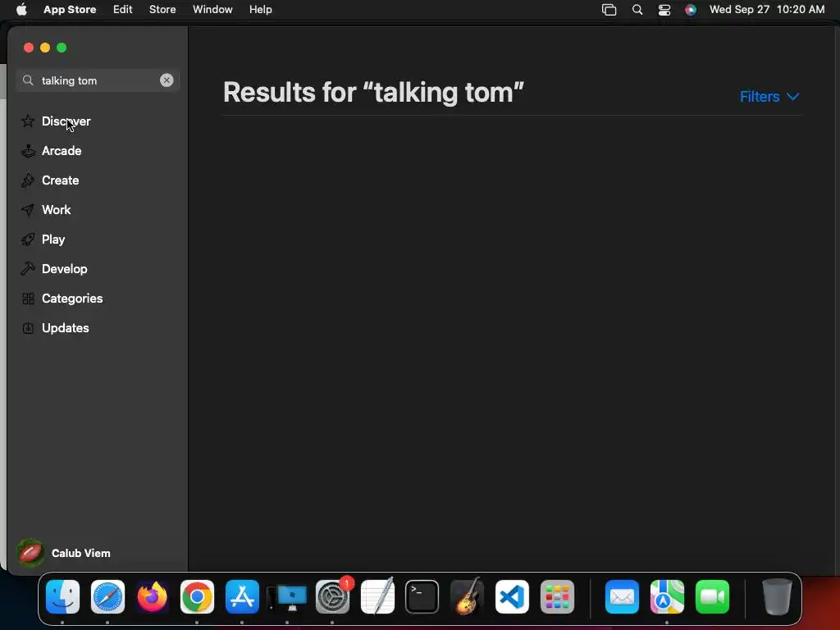This screenshot has width=840, height=630.
Task: Click the Updates download icon
Action: pos(28,328)
